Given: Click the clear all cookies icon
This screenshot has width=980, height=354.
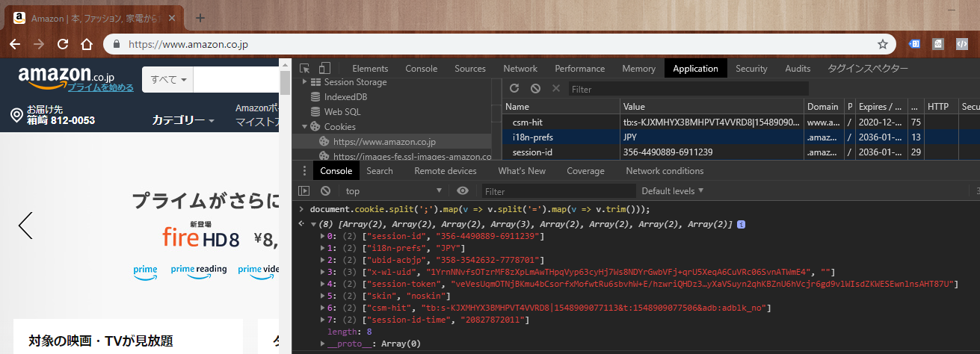Looking at the screenshot, I should 535,89.
